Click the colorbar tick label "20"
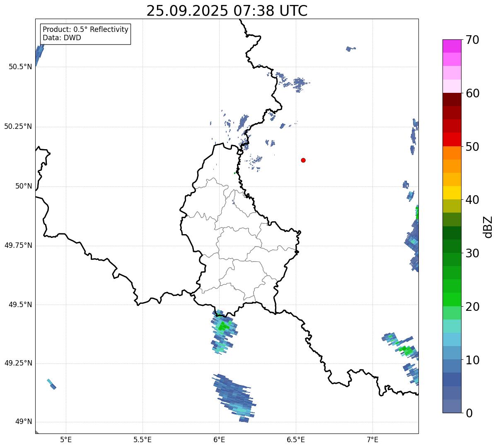498x448 pixels. (x=472, y=307)
